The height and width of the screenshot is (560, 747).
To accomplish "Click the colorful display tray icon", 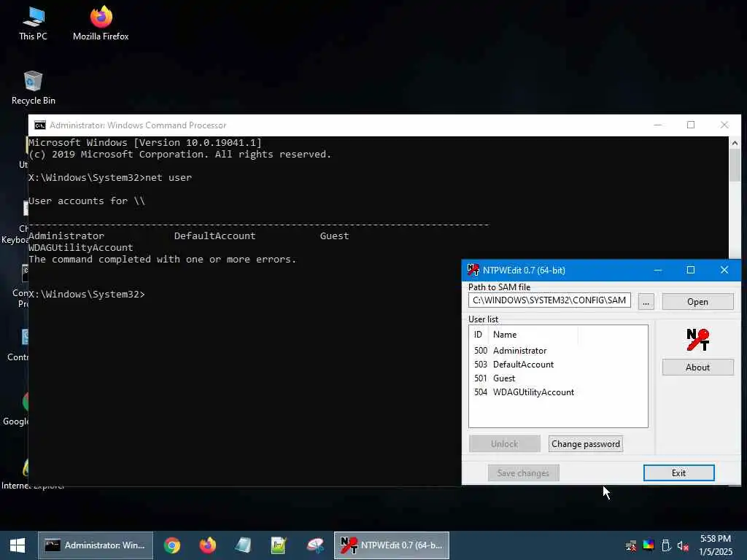I will (x=649, y=545).
